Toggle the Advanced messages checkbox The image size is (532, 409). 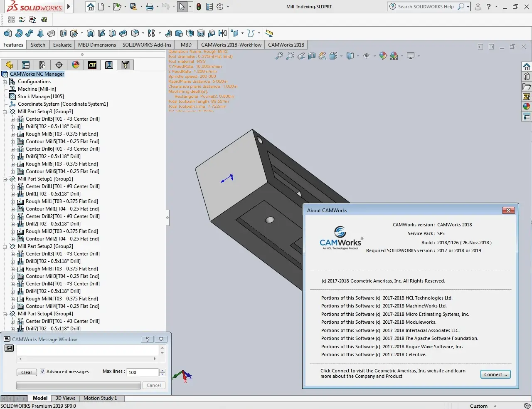click(x=42, y=372)
